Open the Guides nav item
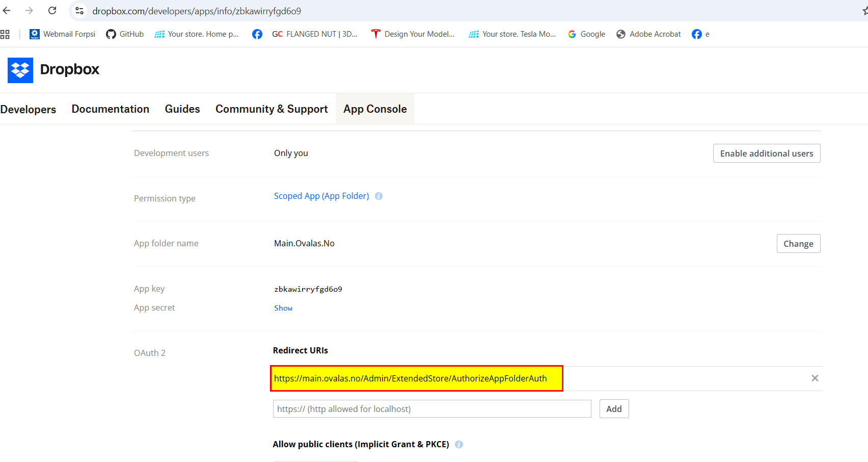 (x=182, y=109)
